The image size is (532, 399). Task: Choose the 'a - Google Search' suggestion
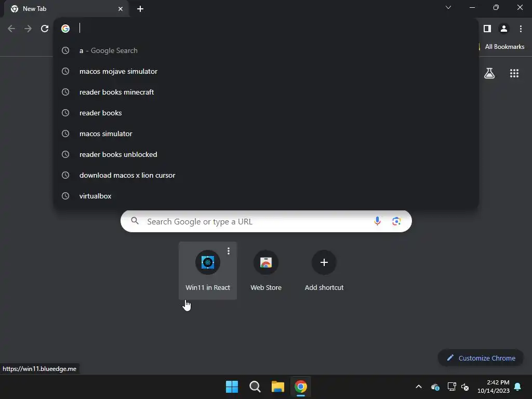[266, 50]
